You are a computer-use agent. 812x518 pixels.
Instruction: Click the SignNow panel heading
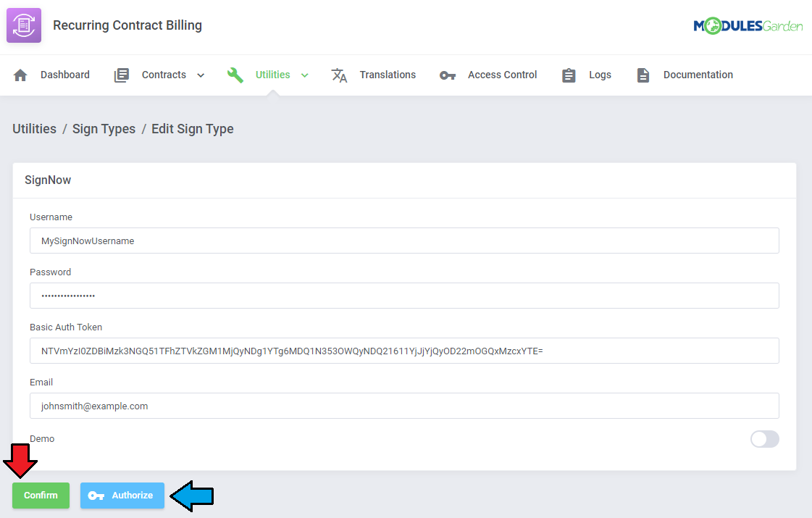48,180
